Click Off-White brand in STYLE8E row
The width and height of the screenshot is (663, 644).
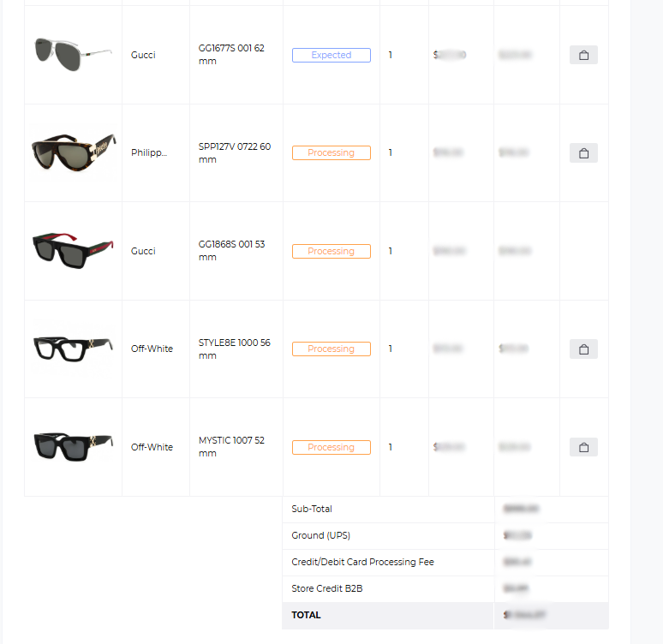[x=152, y=349]
